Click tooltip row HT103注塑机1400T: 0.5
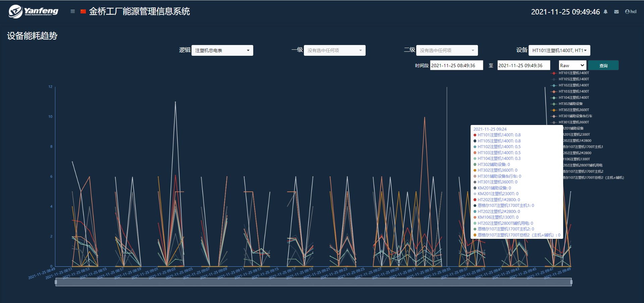644x303 pixels. [497, 153]
